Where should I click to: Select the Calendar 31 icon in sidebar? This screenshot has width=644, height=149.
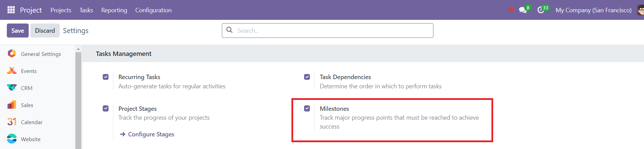(12, 122)
